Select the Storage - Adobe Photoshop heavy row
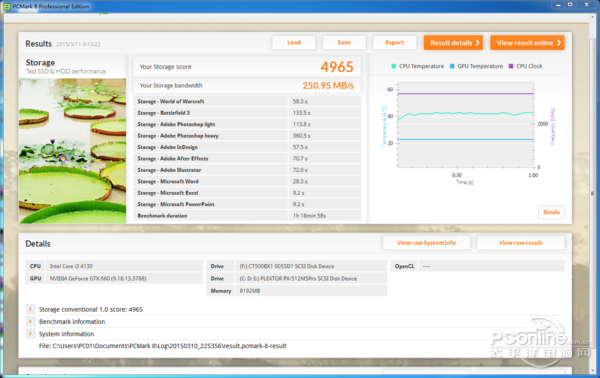This screenshot has height=378, width=600. [x=247, y=135]
